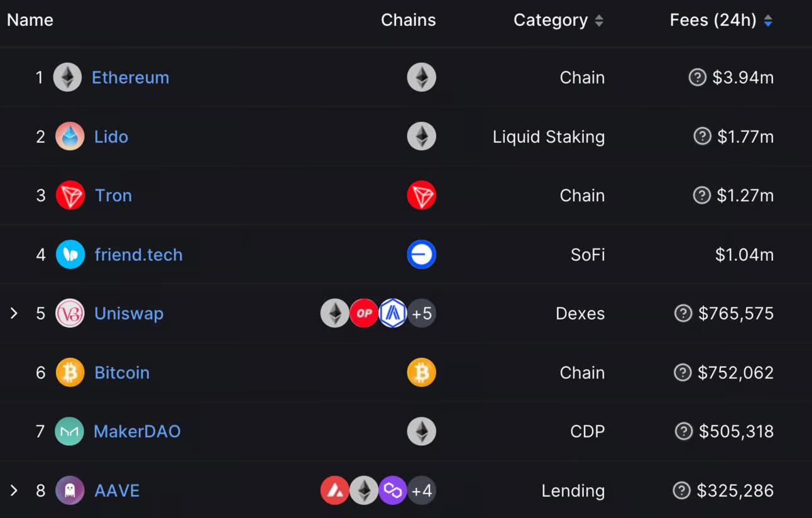The height and width of the screenshot is (518, 812).
Task: Show AAVE's +4 more chains badge
Action: pyautogui.click(x=422, y=490)
